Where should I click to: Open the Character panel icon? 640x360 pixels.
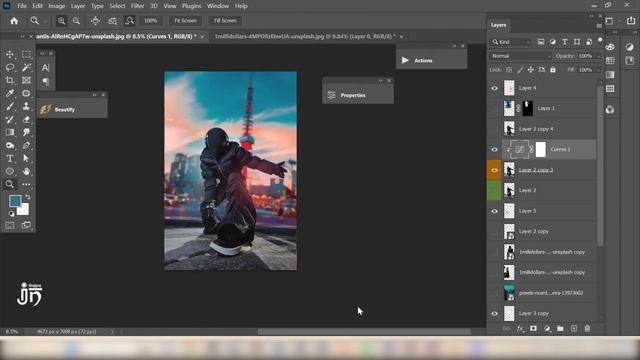[45, 68]
